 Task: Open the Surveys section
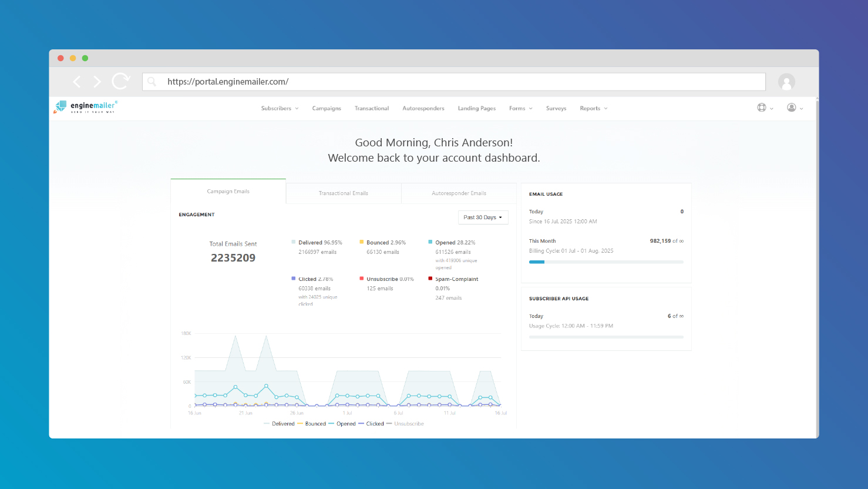556,108
